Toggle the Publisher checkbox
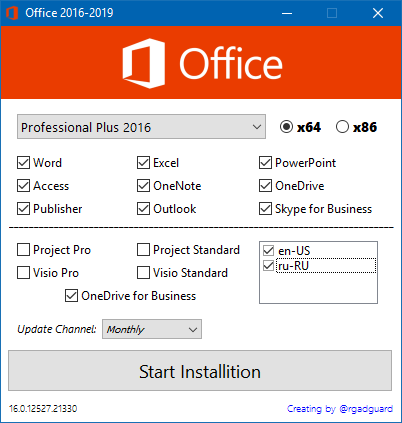The height and width of the screenshot is (423, 402). tap(23, 209)
